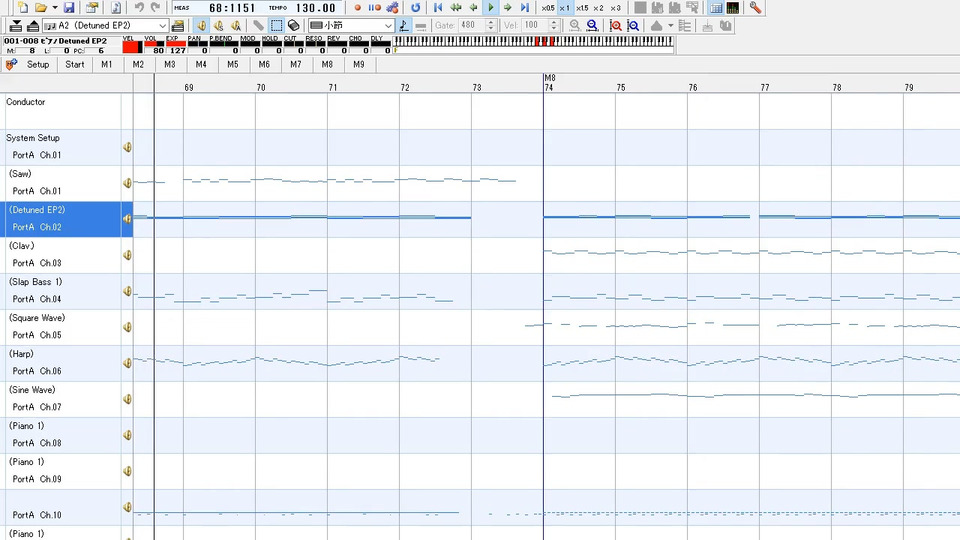
Task: Adjust the Vel value stepper arrows
Action: tap(554, 26)
